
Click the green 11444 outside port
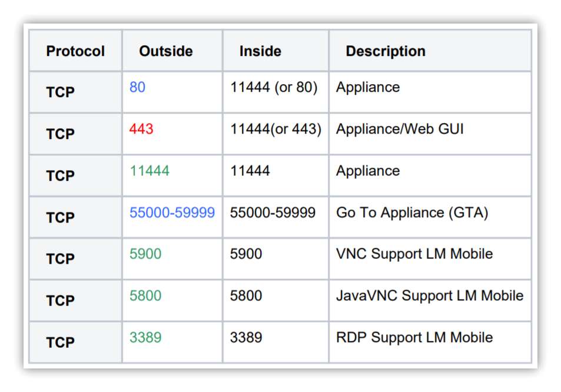point(150,171)
